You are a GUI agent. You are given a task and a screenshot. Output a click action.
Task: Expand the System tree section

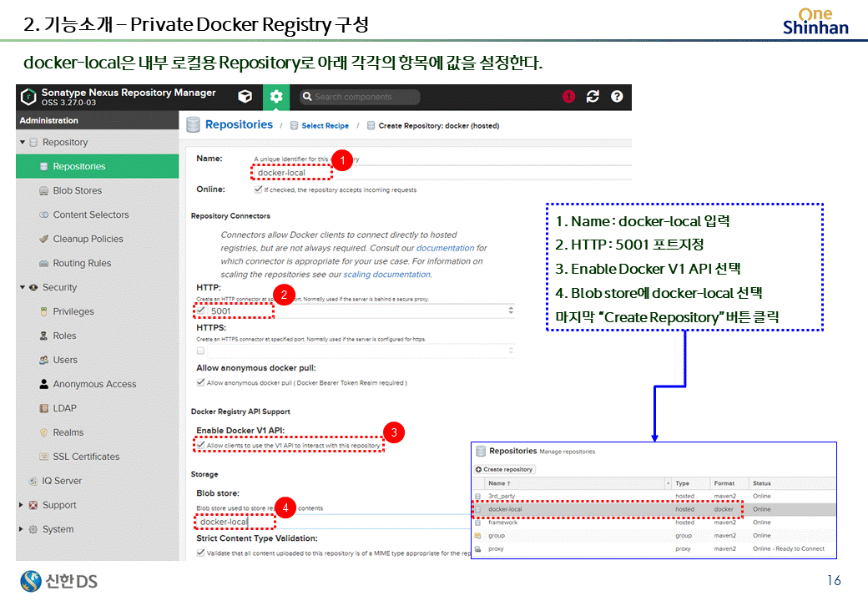point(22,529)
